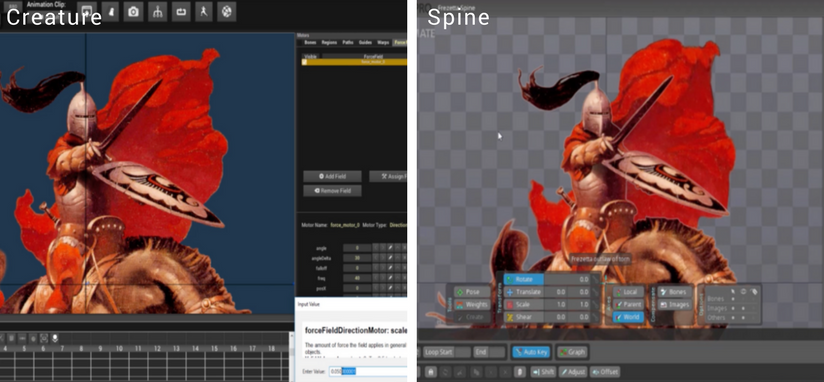
Task: Click the bone hierarchy icon in Creature toolbar
Action: tap(157, 12)
